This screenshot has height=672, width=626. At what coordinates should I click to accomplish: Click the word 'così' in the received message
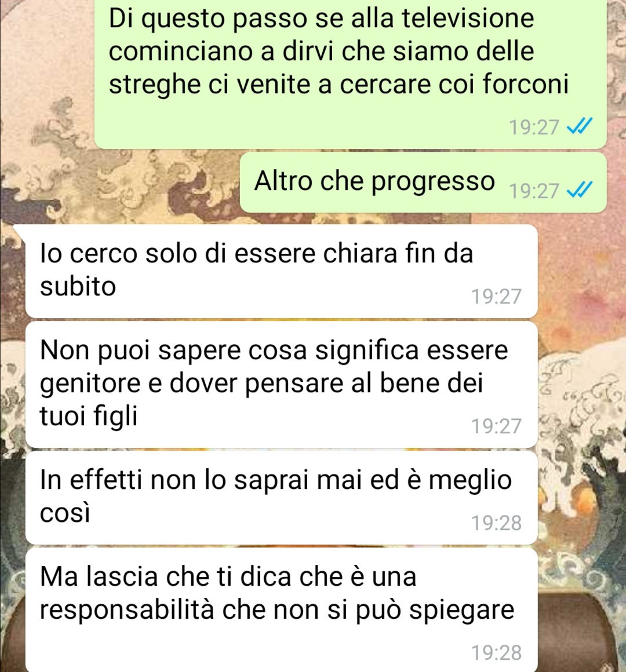pos(65,513)
